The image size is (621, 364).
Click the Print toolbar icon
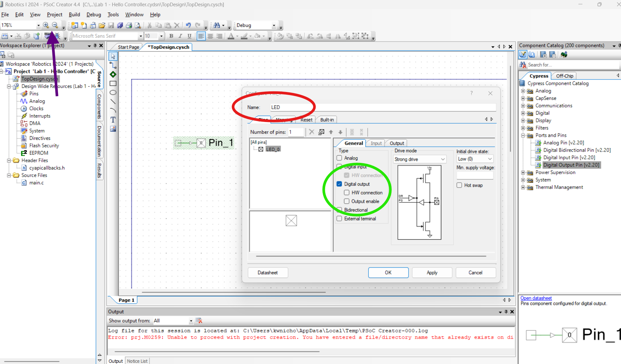point(129,25)
